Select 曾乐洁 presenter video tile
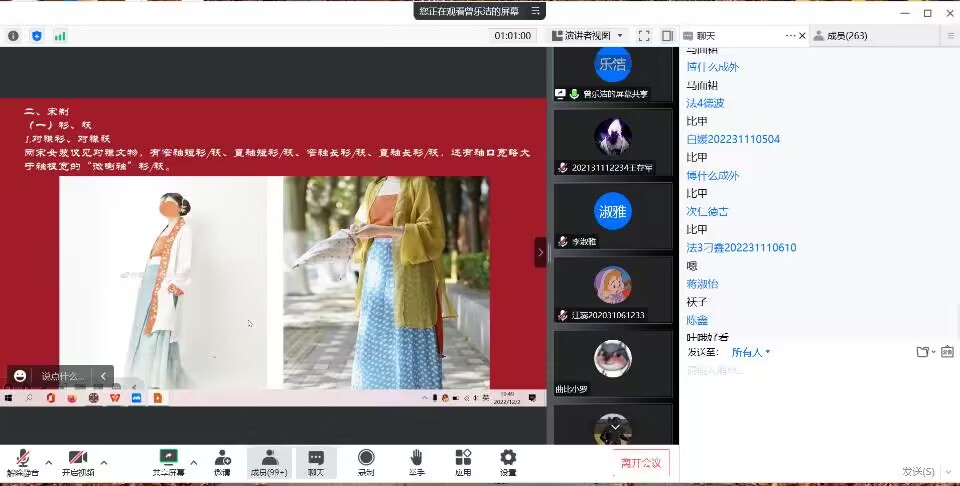Image resolution: width=960 pixels, height=486 pixels. (613, 74)
